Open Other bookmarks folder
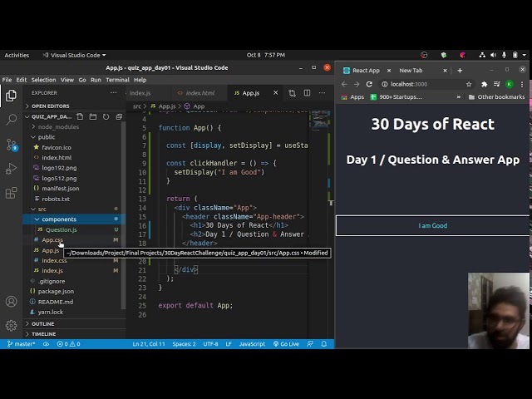Screen dimensions: 532x399 496,97
